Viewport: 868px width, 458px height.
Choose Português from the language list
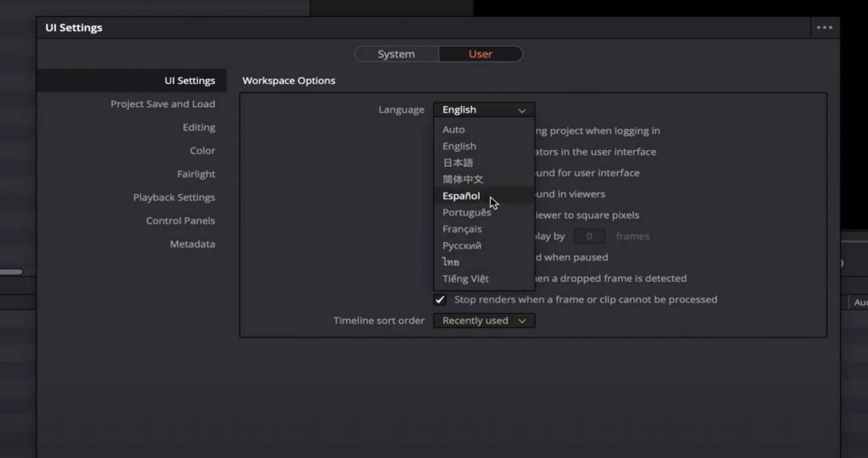(484, 212)
